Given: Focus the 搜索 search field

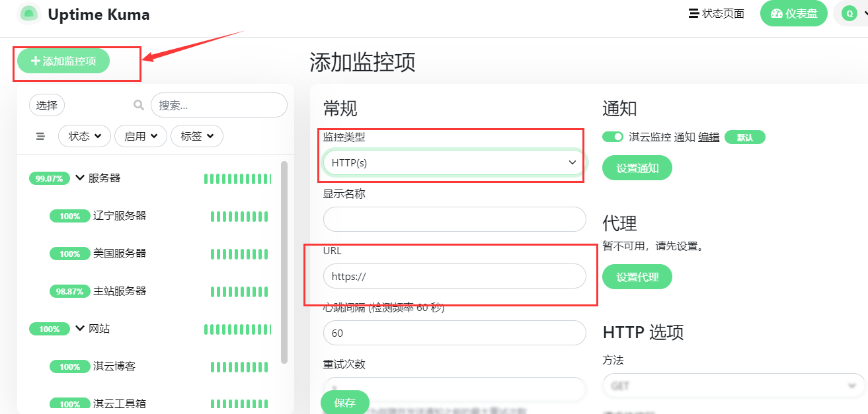Looking at the screenshot, I should pyautogui.click(x=219, y=105).
